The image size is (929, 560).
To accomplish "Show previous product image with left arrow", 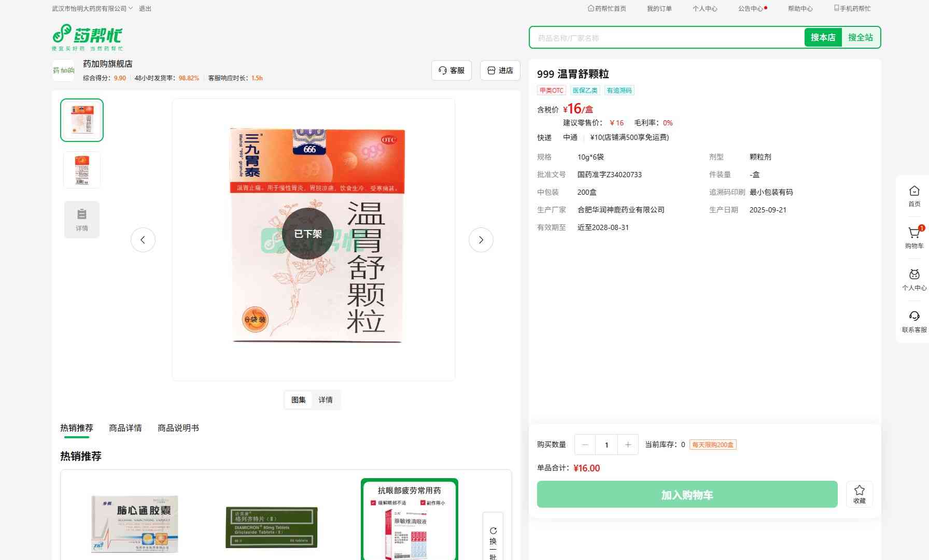I will (143, 240).
